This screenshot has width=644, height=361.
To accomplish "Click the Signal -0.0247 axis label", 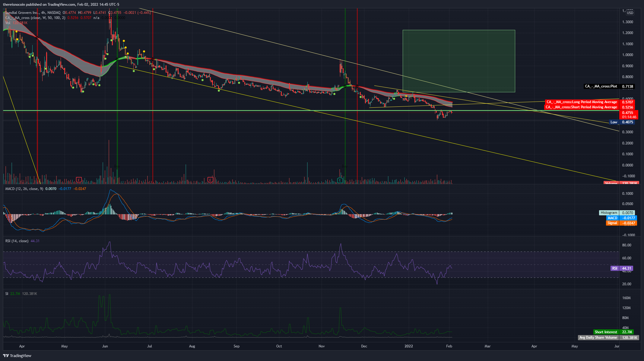I will (x=621, y=223).
